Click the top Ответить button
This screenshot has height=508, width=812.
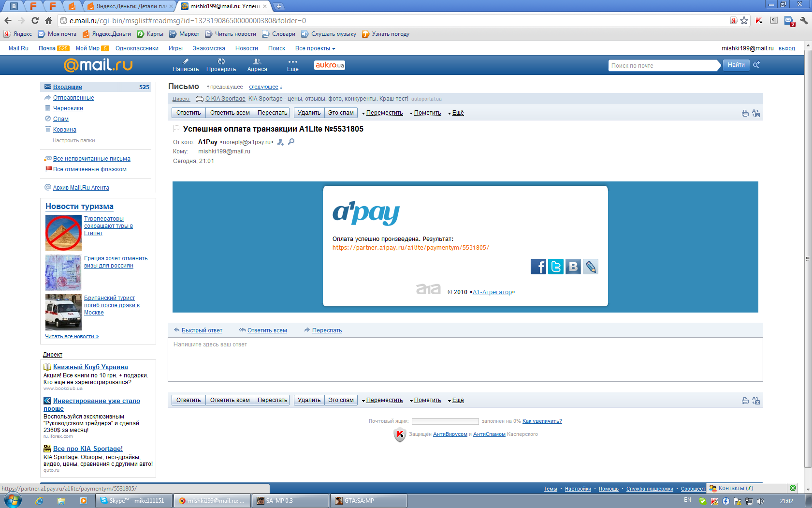[188, 113]
